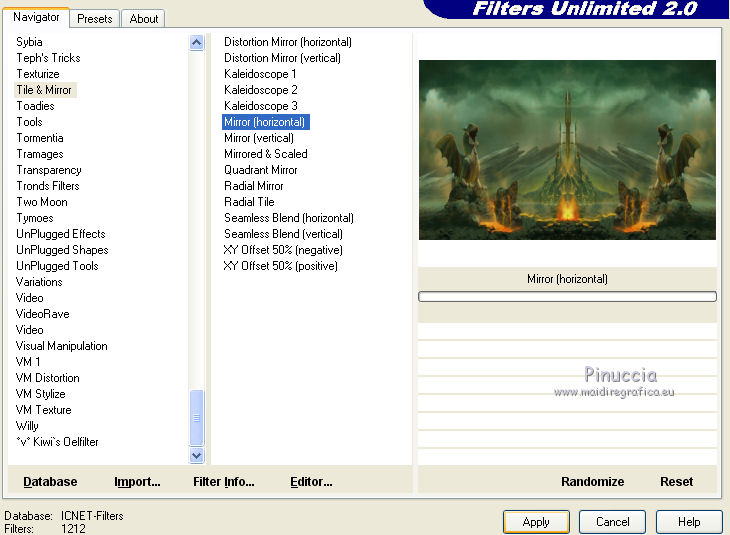The image size is (730, 535).
Task: Switch to the Navigator tab
Action: click(x=36, y=18)
